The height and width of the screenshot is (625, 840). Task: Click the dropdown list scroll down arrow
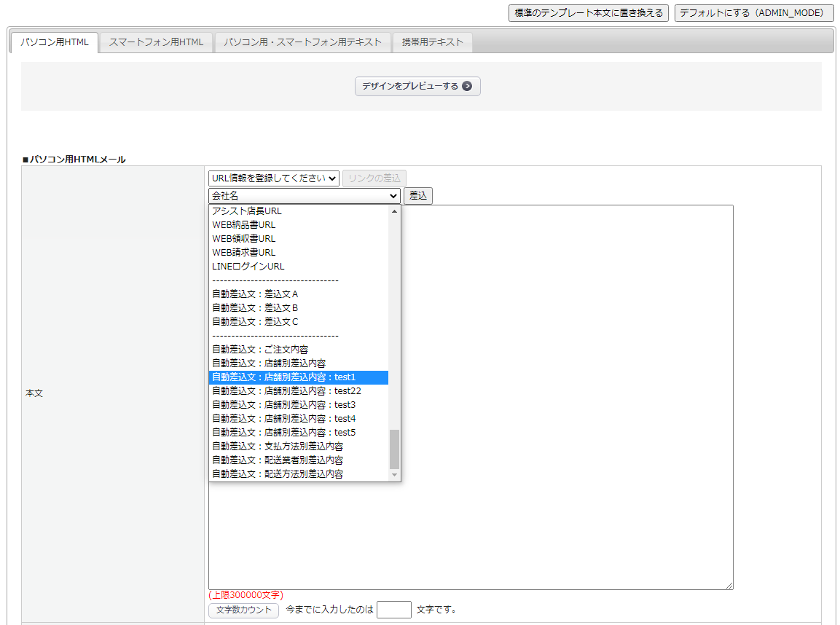click(395, 475)
